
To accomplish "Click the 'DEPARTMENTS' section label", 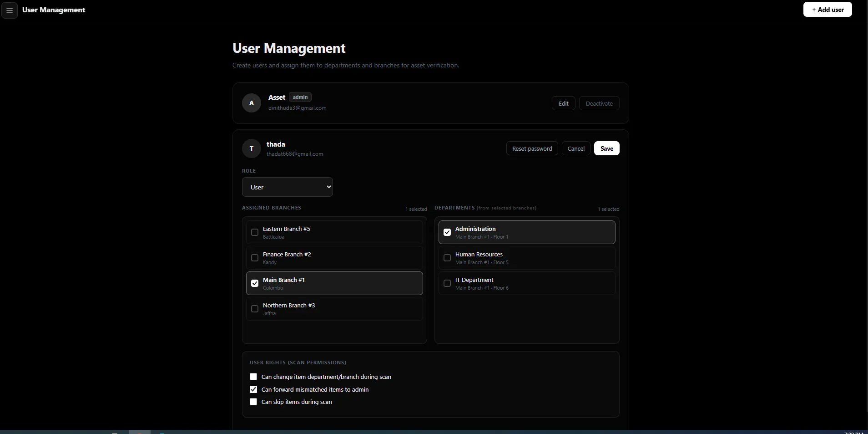I will click(454, 208).
